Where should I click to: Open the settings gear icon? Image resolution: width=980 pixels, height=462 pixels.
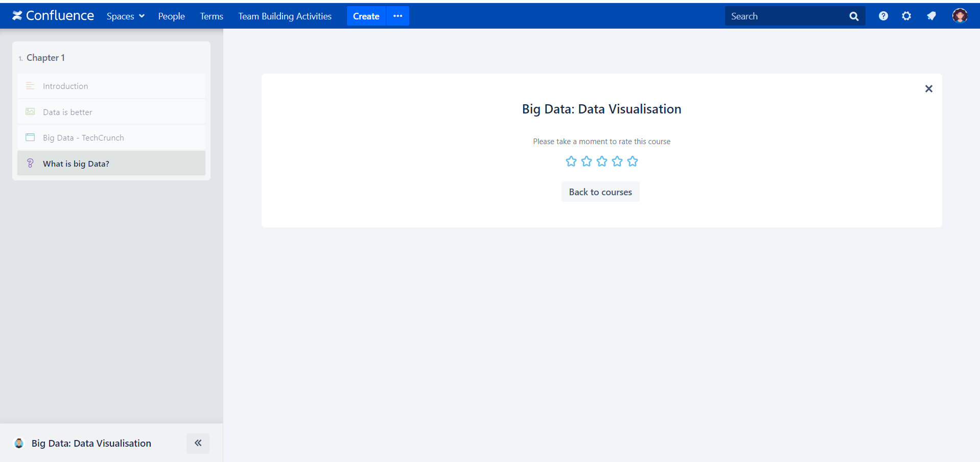(906, 16)
